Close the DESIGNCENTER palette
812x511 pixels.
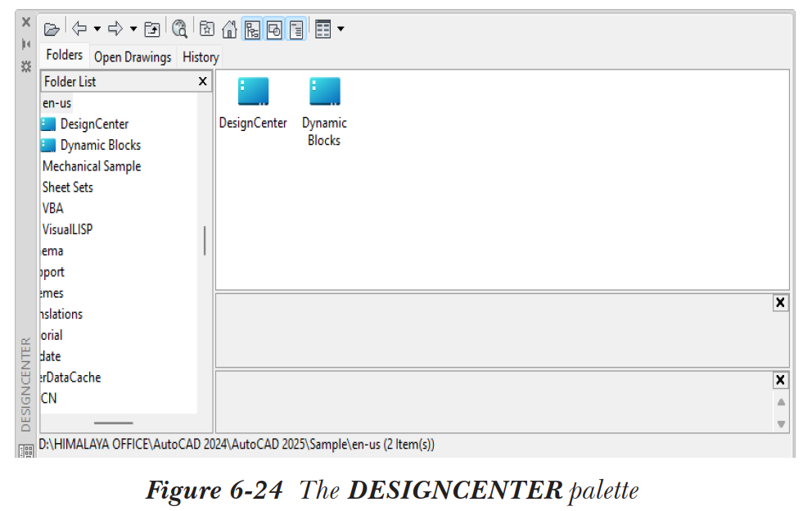pyautogui.click(x=26, y=22)
